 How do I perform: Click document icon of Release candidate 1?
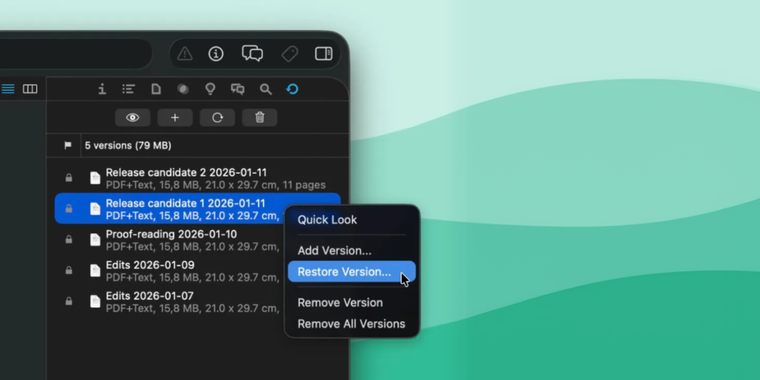tap(95, 208)
